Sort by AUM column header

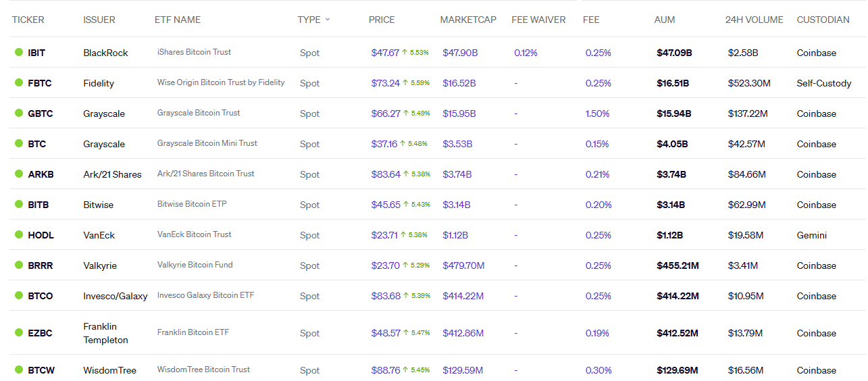[x=665, y=20]
